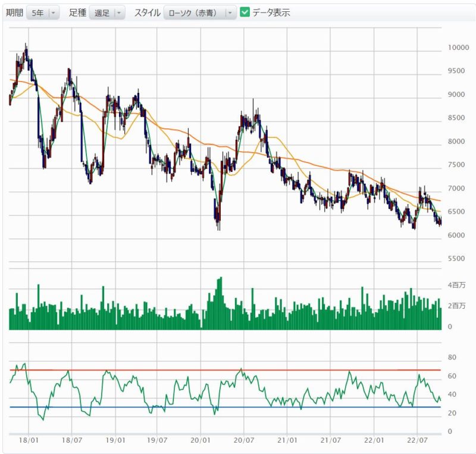Click the 2百万 volume axis label

tap(456, 306)
